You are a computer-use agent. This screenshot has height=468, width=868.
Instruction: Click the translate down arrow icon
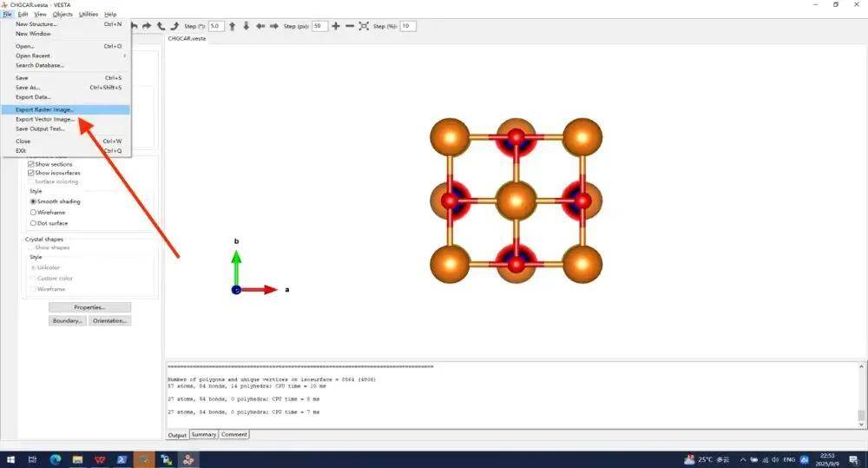pyautogui.click(x=247, y=26)
